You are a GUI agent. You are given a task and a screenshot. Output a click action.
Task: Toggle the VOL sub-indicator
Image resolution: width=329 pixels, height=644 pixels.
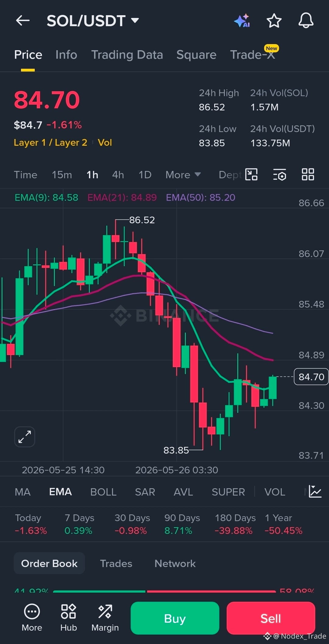(275, 492)
